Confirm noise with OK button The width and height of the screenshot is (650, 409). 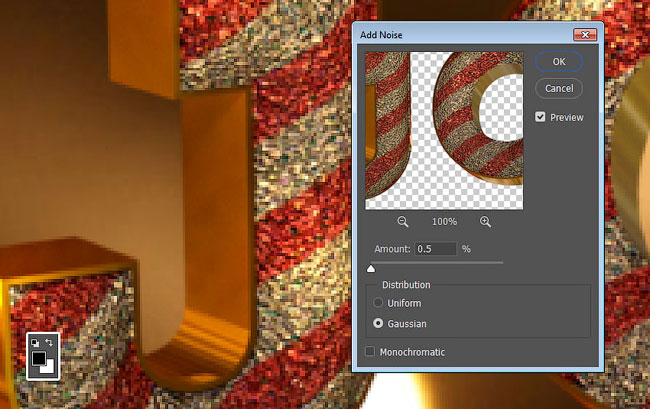tap(559, 62)
